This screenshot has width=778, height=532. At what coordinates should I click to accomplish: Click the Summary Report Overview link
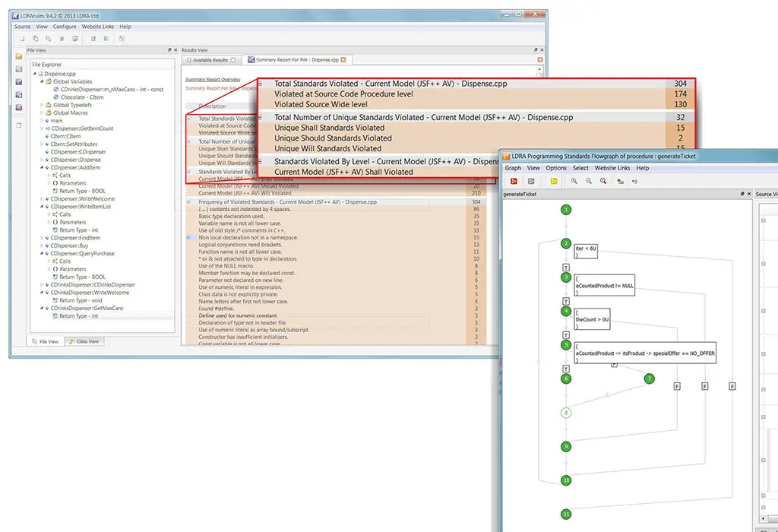click(x=213, y=79)
